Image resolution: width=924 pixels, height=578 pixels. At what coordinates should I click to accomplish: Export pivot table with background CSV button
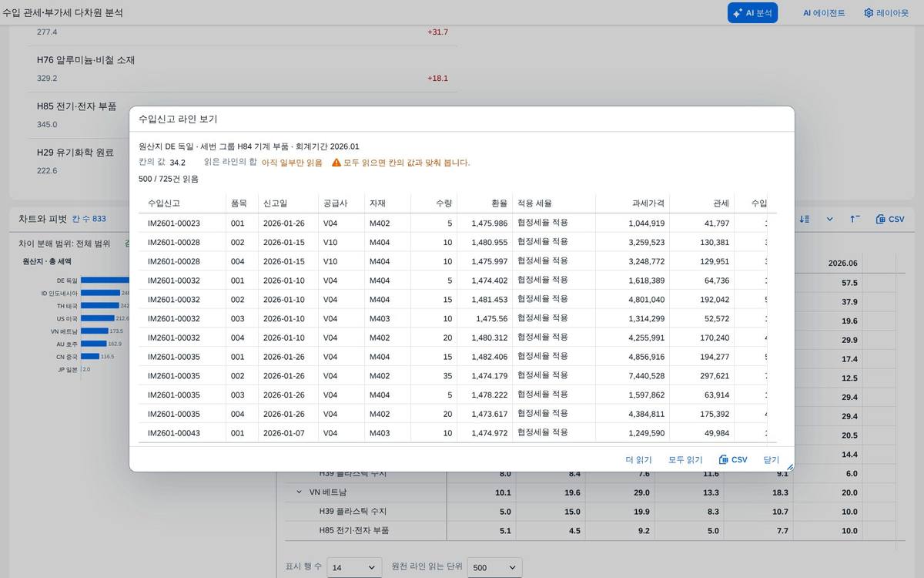tap(890, 219)
